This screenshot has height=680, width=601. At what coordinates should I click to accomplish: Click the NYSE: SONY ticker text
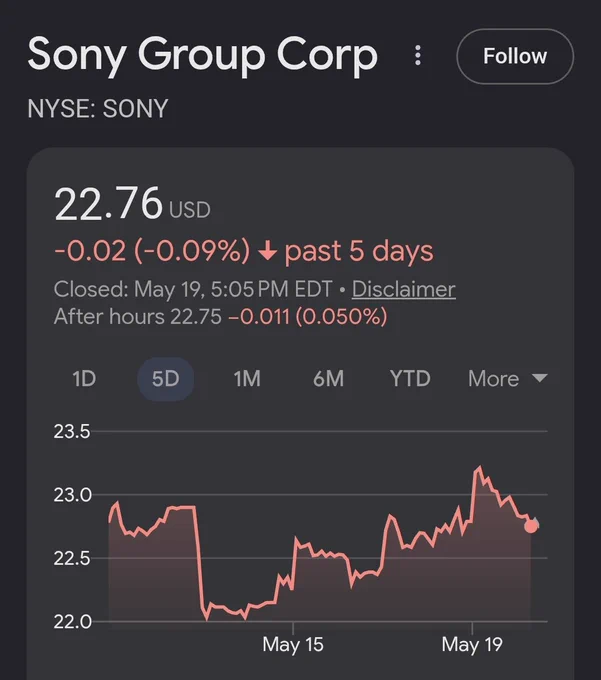98,108
